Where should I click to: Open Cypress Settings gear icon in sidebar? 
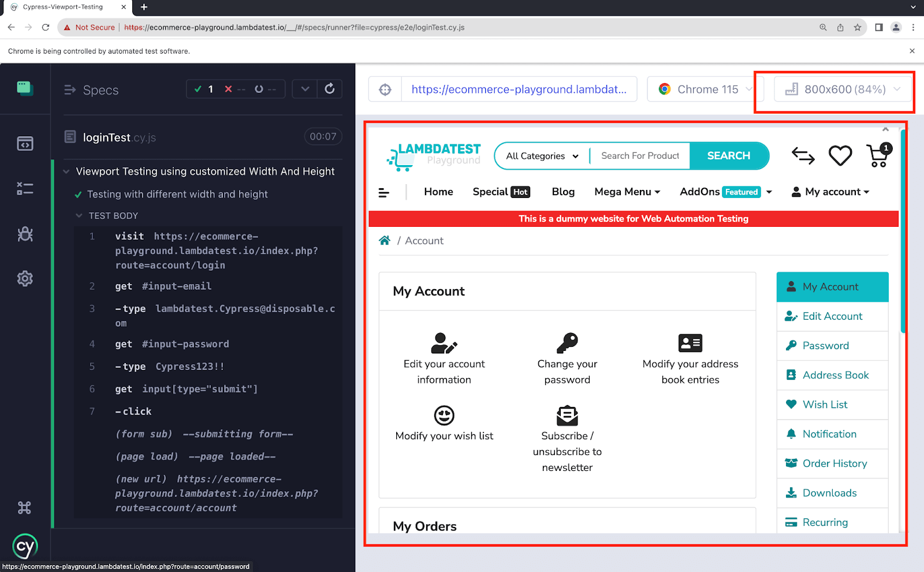coord(25,279)
